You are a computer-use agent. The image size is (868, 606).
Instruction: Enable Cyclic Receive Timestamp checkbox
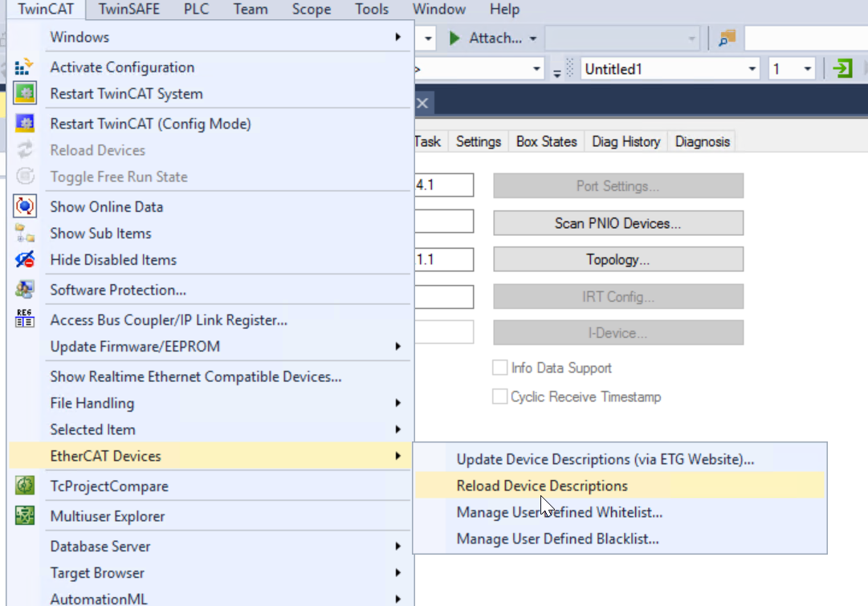pos(499,397)
